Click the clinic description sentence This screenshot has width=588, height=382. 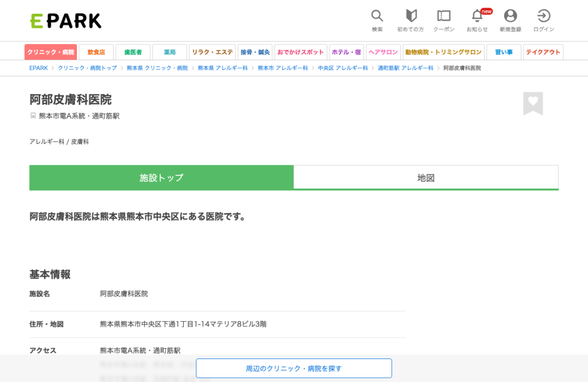click(138, 217)
